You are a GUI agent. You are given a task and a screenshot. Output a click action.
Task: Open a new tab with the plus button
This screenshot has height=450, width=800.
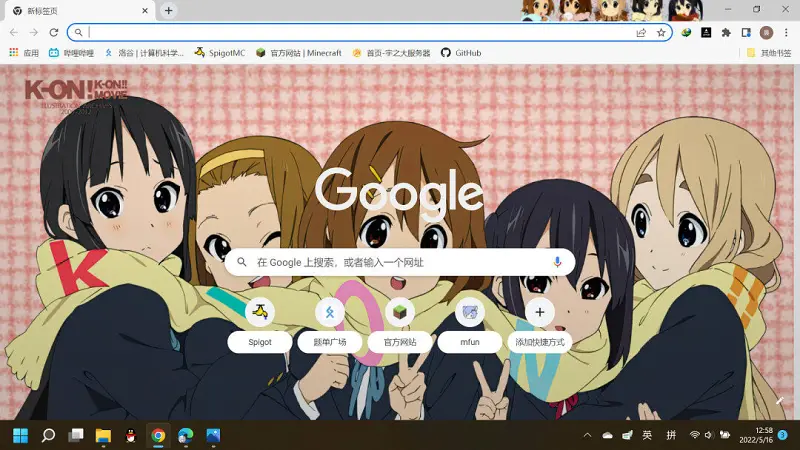pyautogui.click(x=168, y=11)
